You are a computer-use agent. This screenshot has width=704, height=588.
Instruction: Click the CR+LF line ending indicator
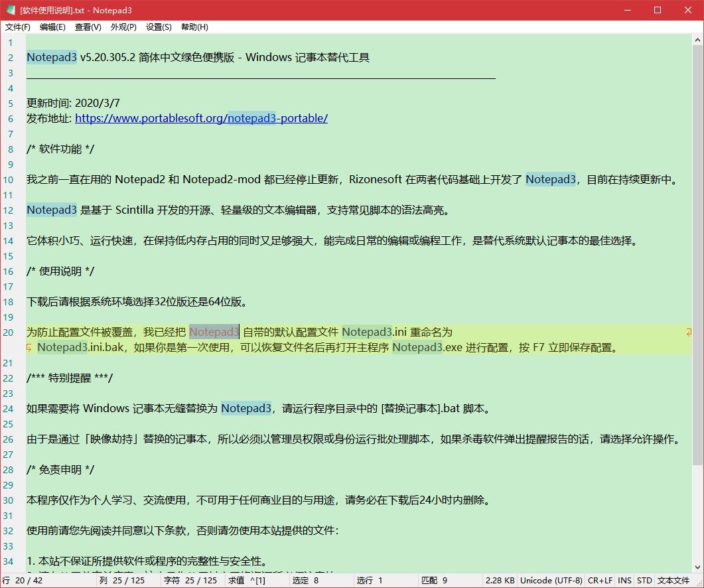600,579
